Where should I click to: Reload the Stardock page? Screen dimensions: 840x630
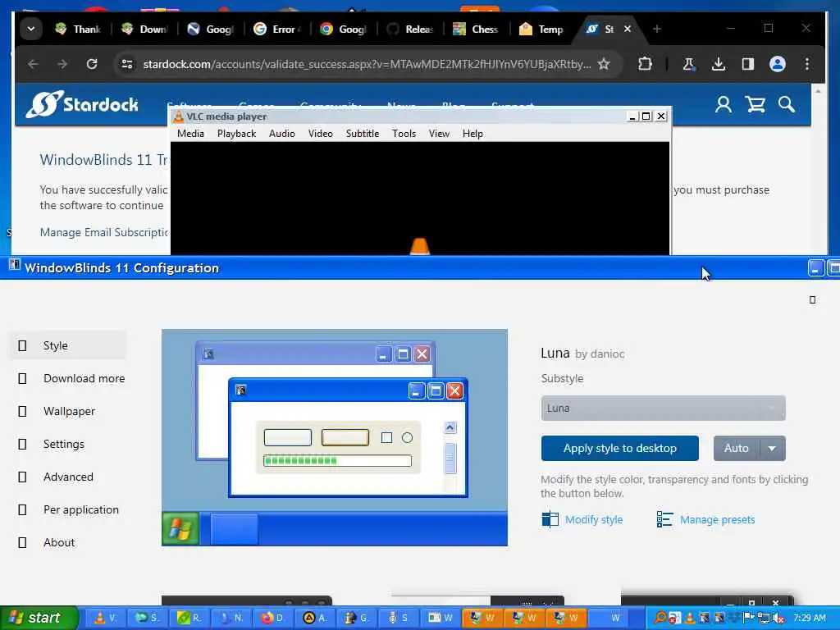[x=92, y=64]
